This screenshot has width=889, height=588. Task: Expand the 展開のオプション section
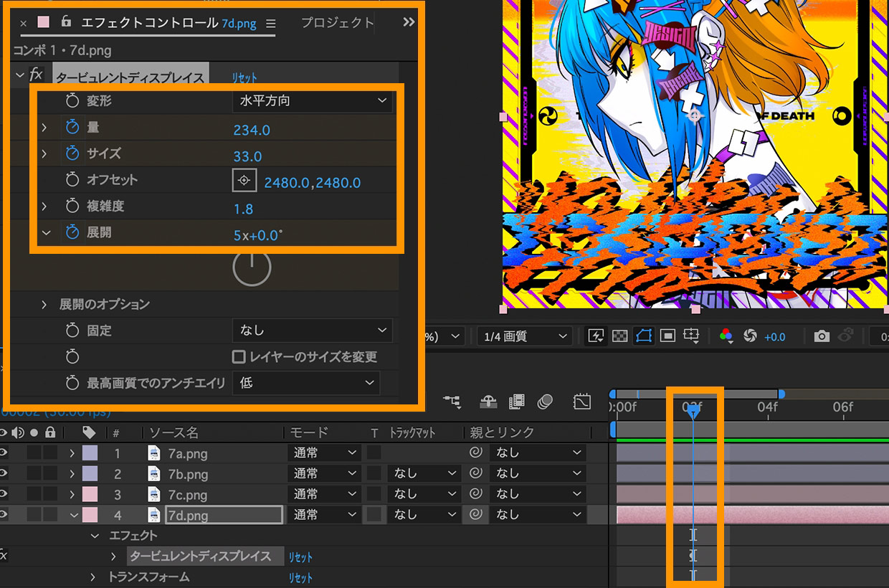coord(44,305)
